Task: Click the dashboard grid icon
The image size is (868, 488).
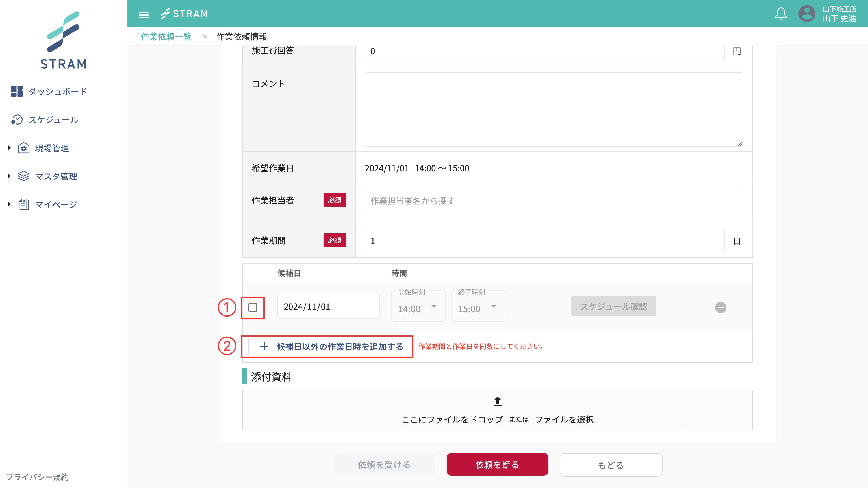Action: click(x=16, y=91)
